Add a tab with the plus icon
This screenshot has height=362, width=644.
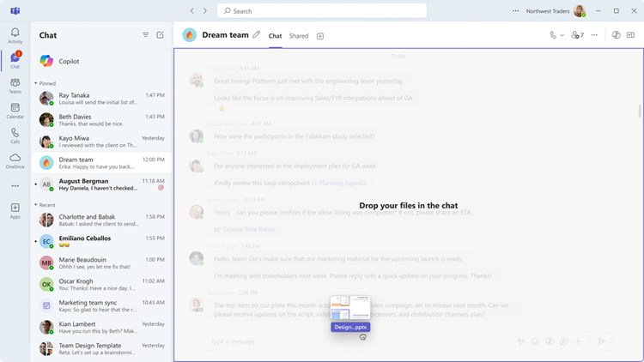tap(320, 36)
